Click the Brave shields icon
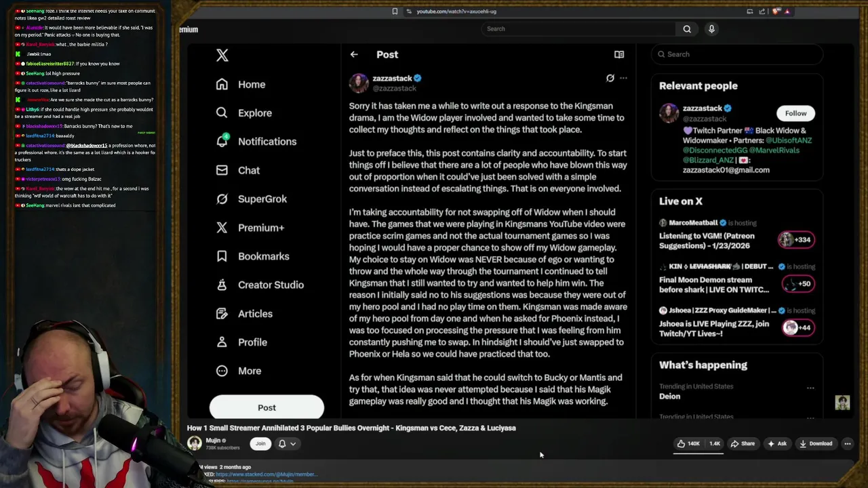868x488 pixels. click(776, 12)
